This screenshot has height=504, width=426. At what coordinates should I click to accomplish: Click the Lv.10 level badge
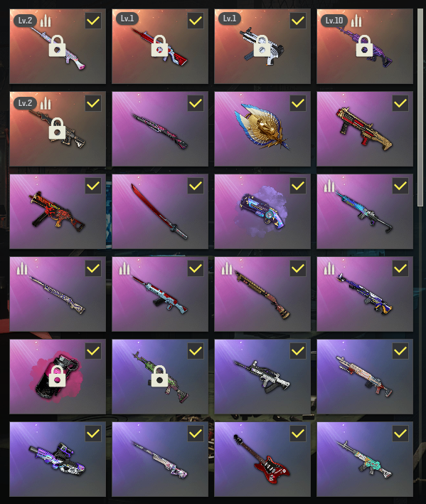pos(334,21)
